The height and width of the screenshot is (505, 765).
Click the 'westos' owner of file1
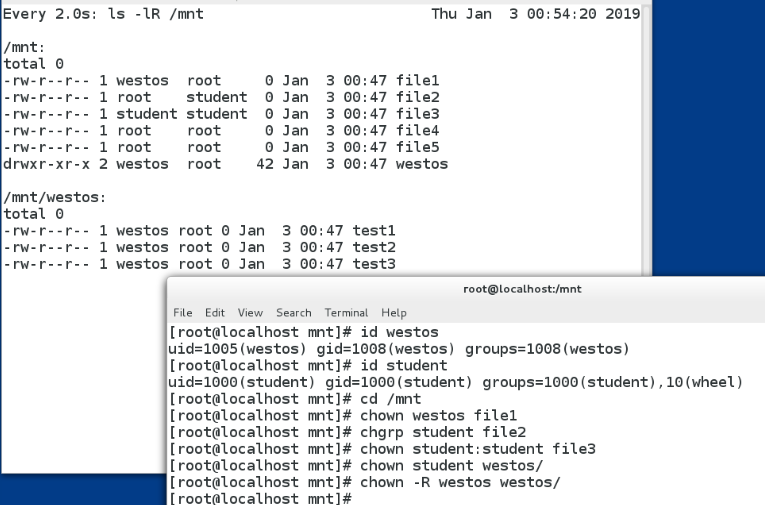point(142,81)
